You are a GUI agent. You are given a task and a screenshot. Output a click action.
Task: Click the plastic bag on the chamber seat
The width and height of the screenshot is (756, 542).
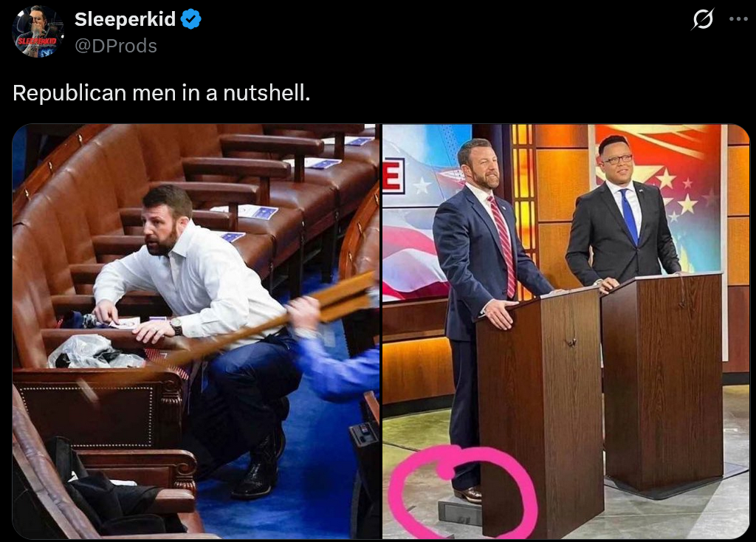coord(92,351)
